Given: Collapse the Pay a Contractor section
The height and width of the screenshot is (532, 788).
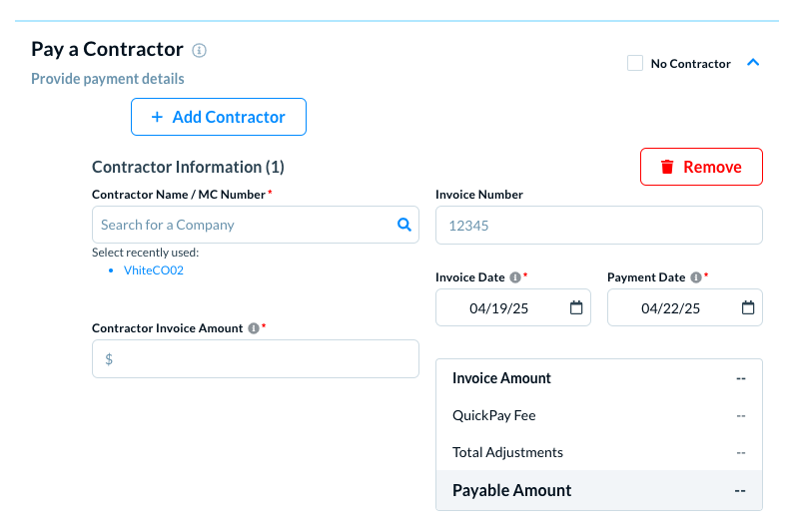Looking at the screenshot, I should [x=754, y=62].
